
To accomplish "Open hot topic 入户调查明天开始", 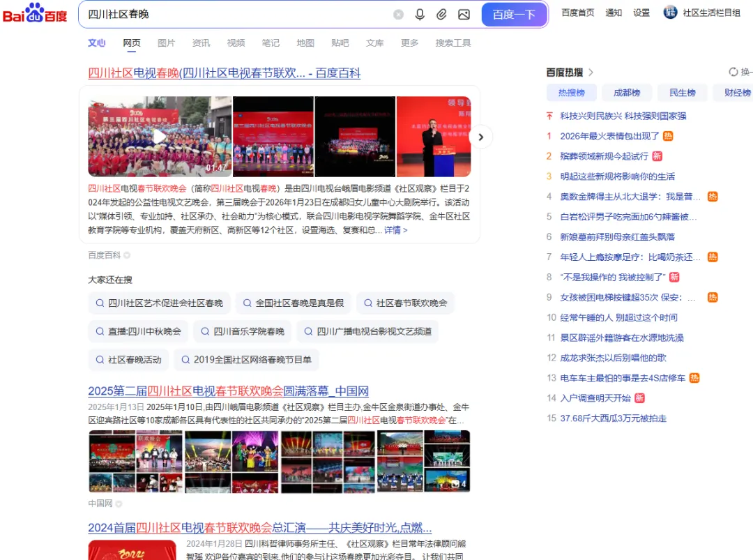I will (x=595, y=398).
